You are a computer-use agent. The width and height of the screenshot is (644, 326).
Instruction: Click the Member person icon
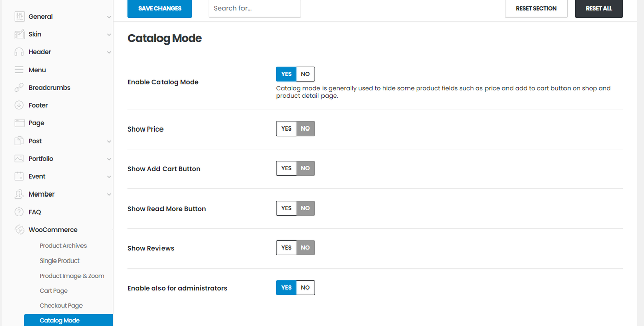click(x=19, y=194)
